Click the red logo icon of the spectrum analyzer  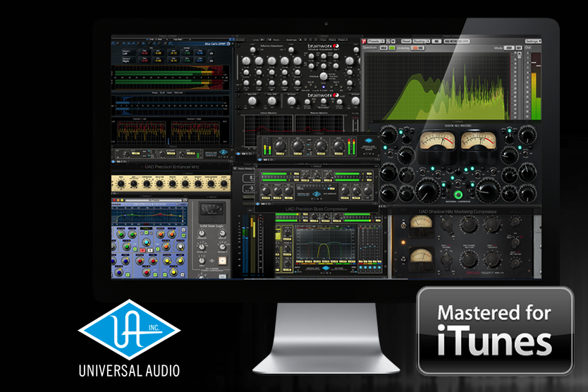pos(364,42)
